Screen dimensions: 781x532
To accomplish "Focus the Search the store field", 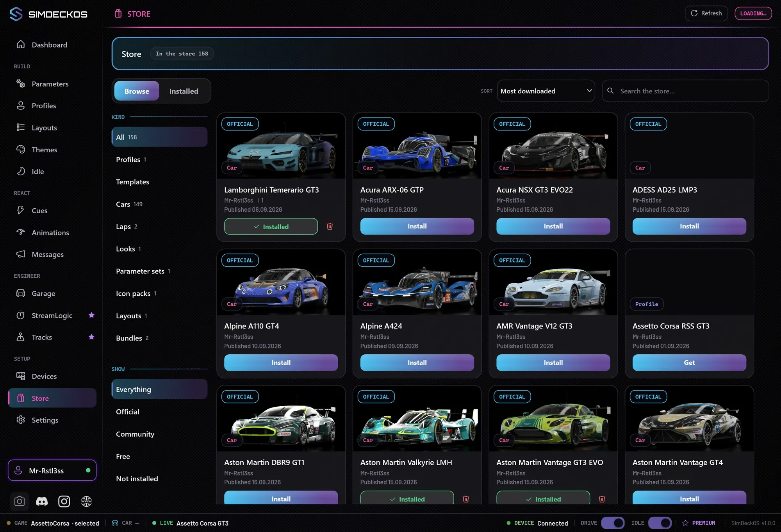I will click(x=685, y=91).
